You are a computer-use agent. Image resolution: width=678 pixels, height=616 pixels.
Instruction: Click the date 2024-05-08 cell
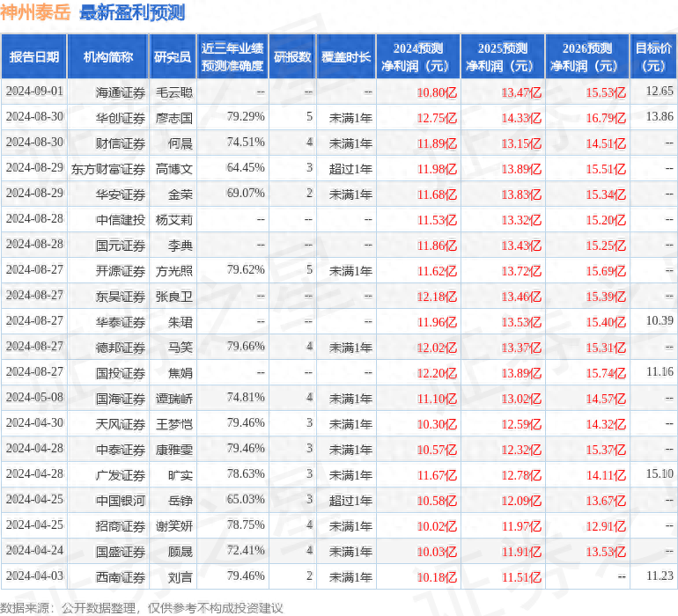point(34,397)
